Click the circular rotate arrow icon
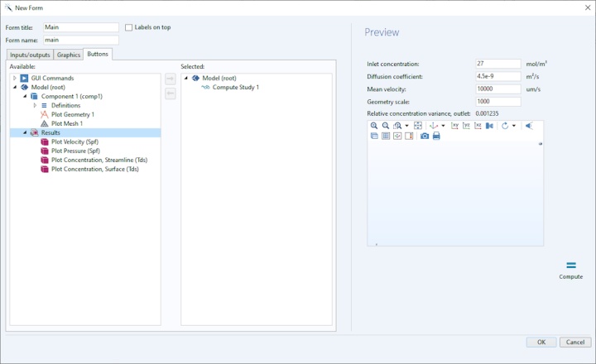Image resolution: width=596 pixels, height=364 pixels. pyautogui.click(x=505, y=126)
